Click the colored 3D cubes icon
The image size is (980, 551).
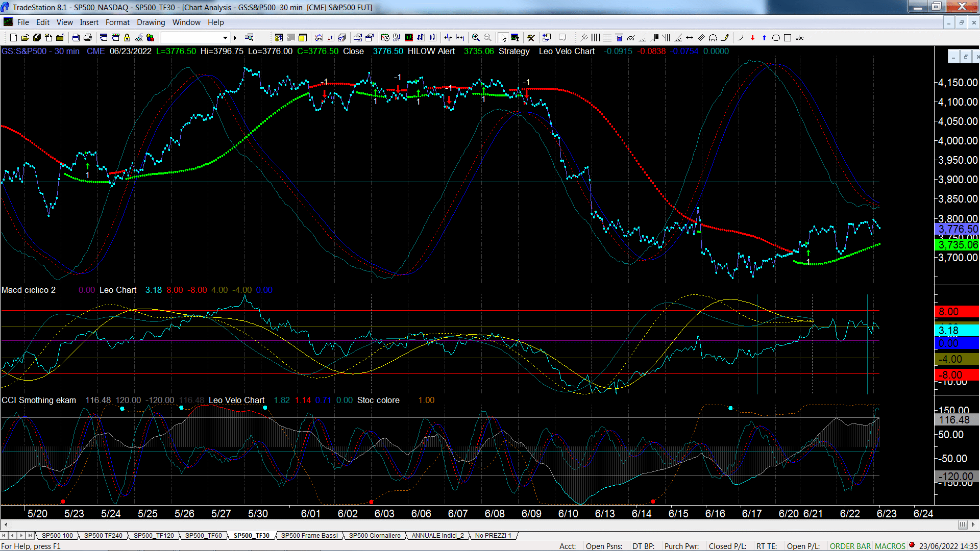(150, 38)
